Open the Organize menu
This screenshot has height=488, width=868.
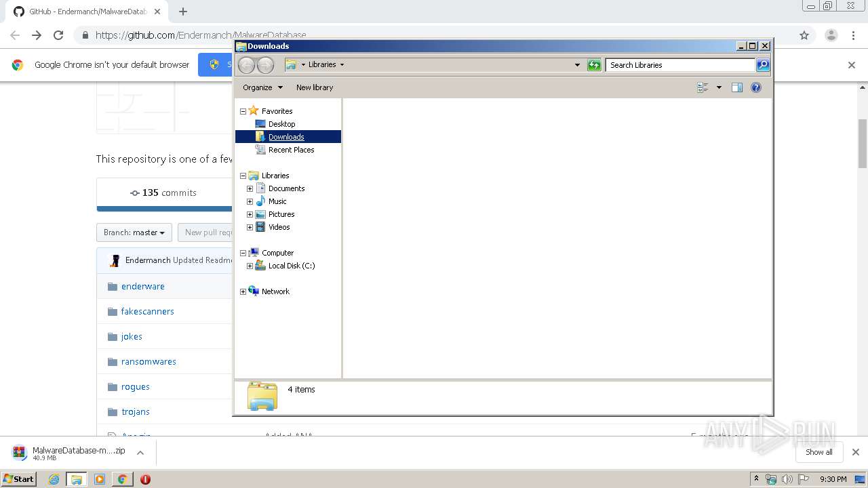(x=263, y=87)
